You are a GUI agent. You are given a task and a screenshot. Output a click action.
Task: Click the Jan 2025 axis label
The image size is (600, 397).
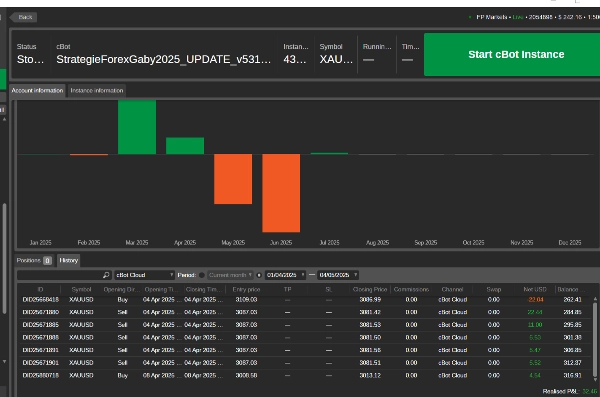click(x=41, y=242)
